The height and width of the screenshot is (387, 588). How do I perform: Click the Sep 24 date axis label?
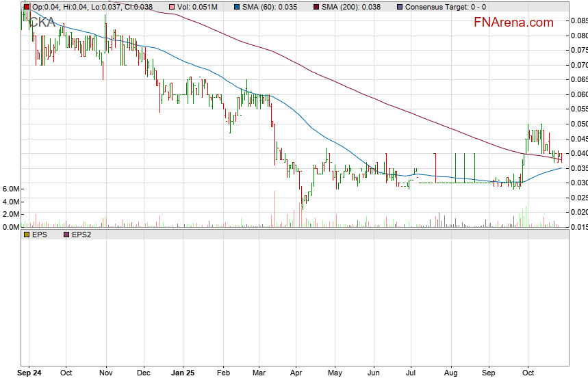point(29,373)
